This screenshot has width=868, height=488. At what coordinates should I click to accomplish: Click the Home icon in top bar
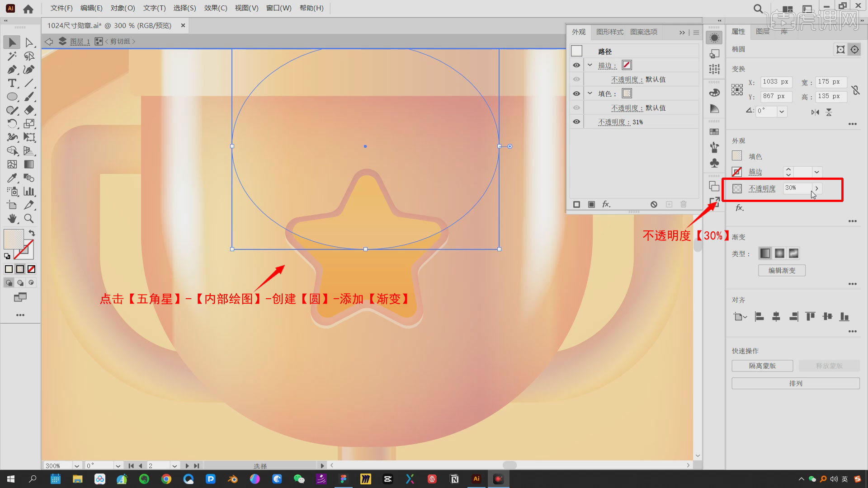pyautogui.click(x=28, y=9)
